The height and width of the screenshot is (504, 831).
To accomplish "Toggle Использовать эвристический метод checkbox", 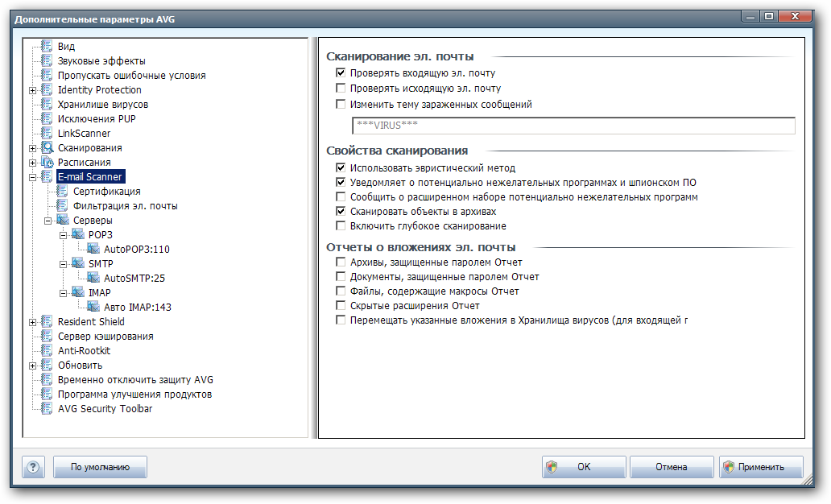I will click(x=341, y=167).
